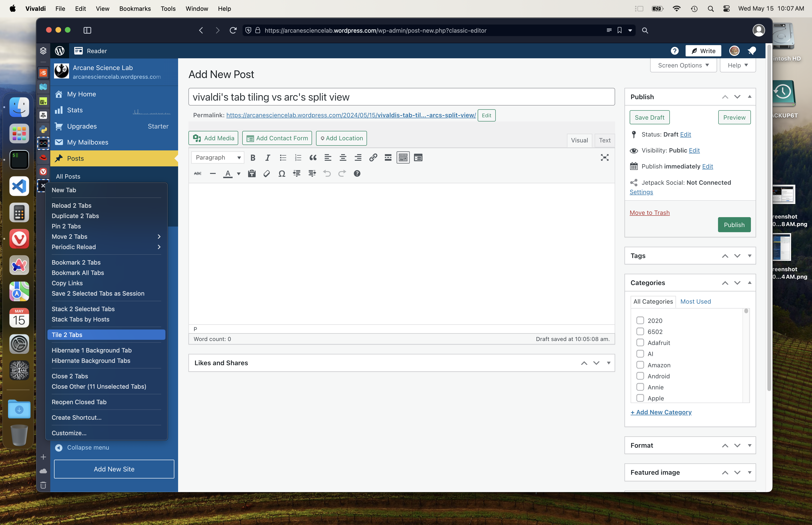Screen dimensions: 812x525
Task: Open WordPress notifications bell
Action: tap(752, 51)
